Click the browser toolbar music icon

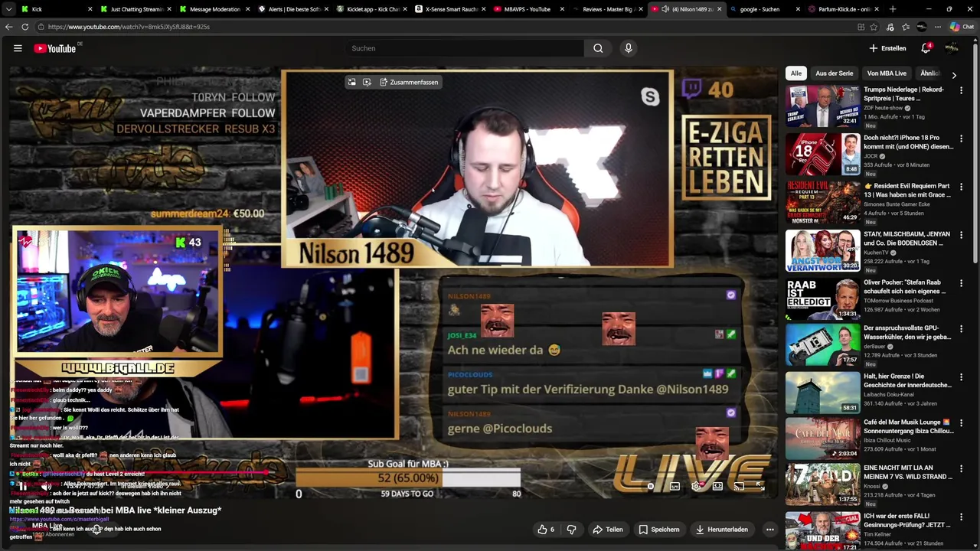[x=890, y=27]
